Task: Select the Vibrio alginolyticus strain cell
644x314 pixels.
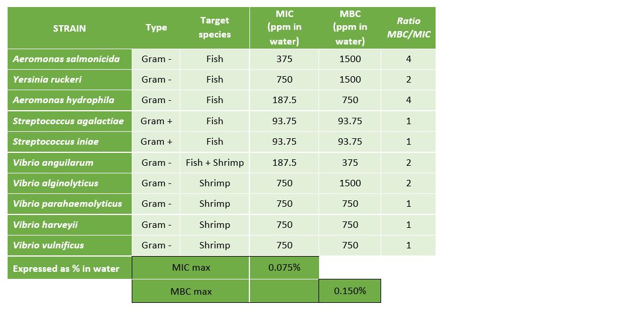Action: pyautogui.click(x=56, y=183)
